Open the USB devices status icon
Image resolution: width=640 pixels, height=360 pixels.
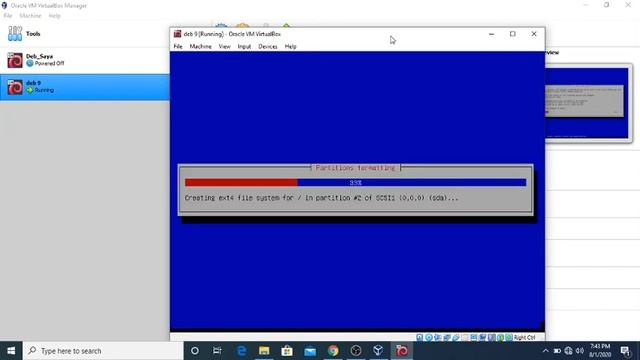pyautogui.click(x=456, y=338)
